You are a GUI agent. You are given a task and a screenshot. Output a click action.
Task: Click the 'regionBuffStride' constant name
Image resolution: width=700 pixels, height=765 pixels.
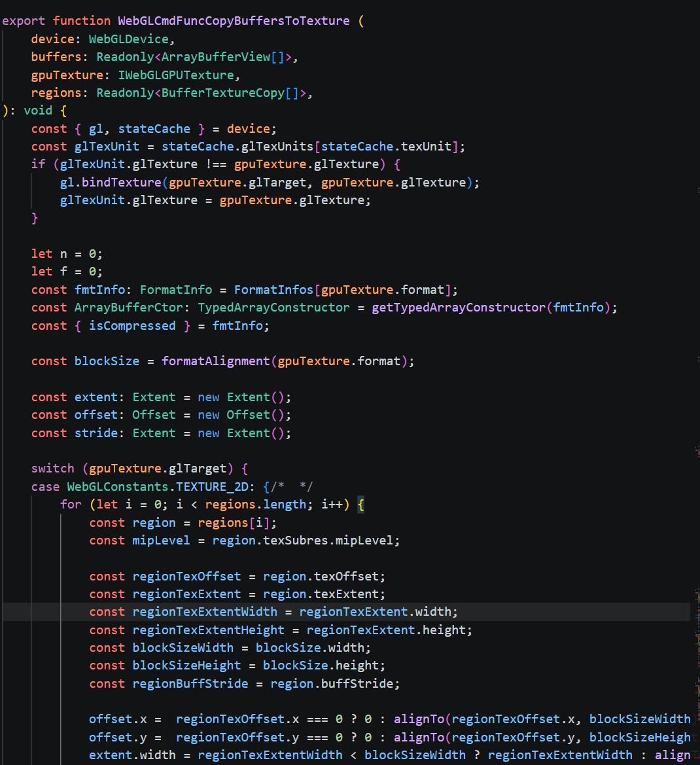point(190,684)
